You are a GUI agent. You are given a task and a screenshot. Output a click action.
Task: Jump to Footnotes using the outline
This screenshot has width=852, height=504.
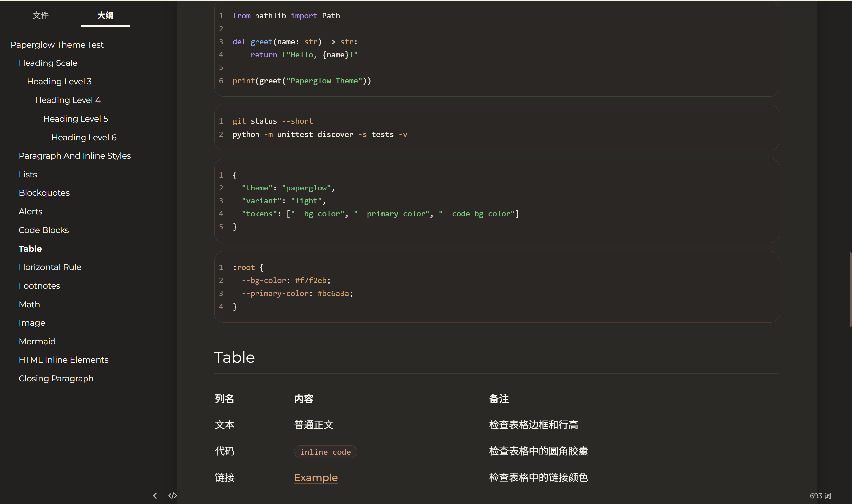pyautogui.click(x=39, y=285)
